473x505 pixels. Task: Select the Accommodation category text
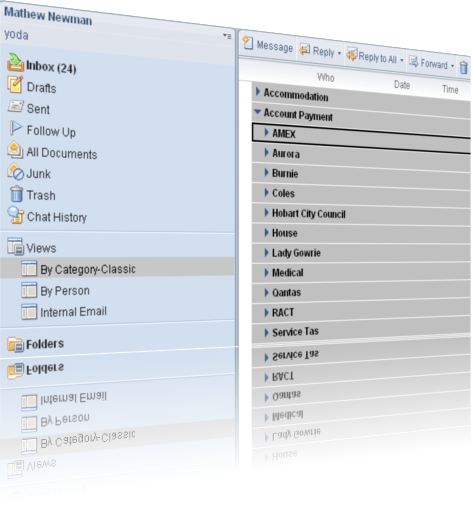tap(296, 95)
